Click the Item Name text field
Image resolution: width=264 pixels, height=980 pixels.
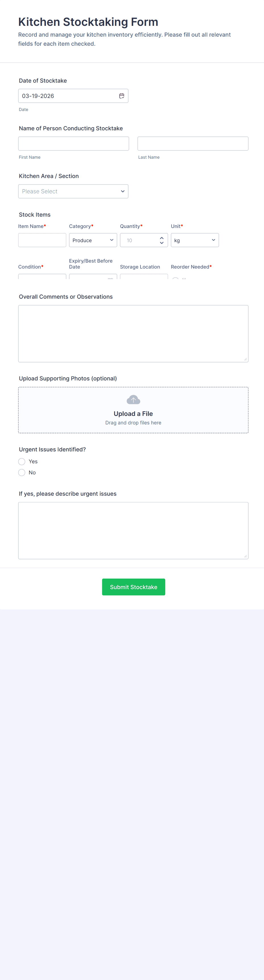pyautogui.click(x=42, y=240)
